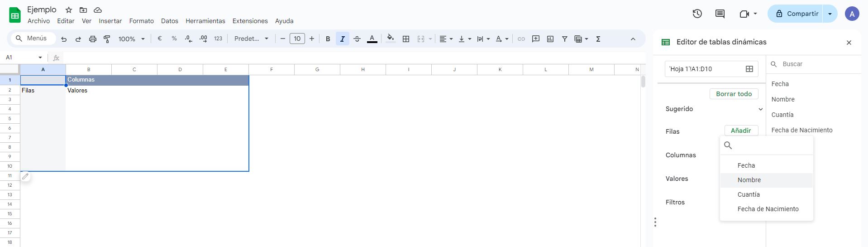Image resolution: width=868 pixels, height=247 pixels.
Task: Open the Insertar menu
Action: click(110, 21)
